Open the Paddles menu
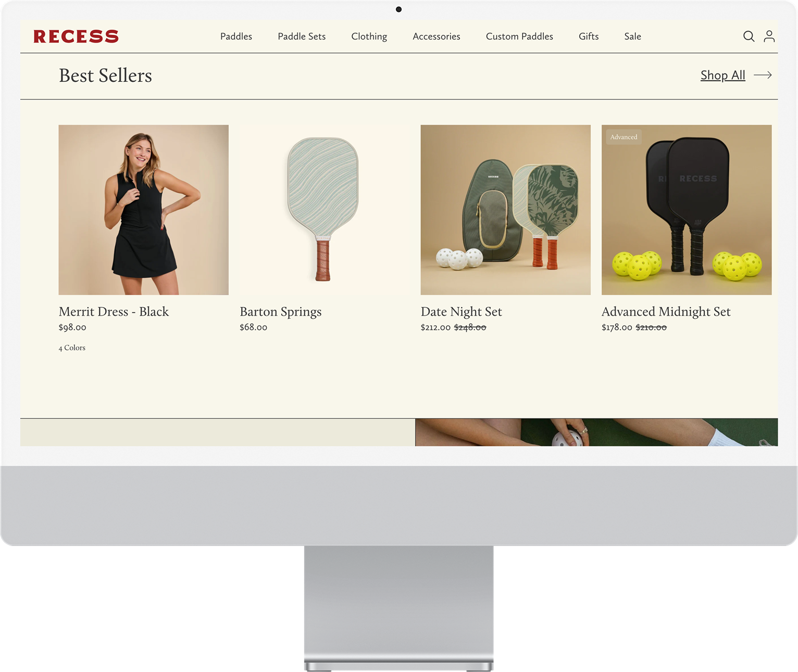798x672 pixels. point(236,36)
